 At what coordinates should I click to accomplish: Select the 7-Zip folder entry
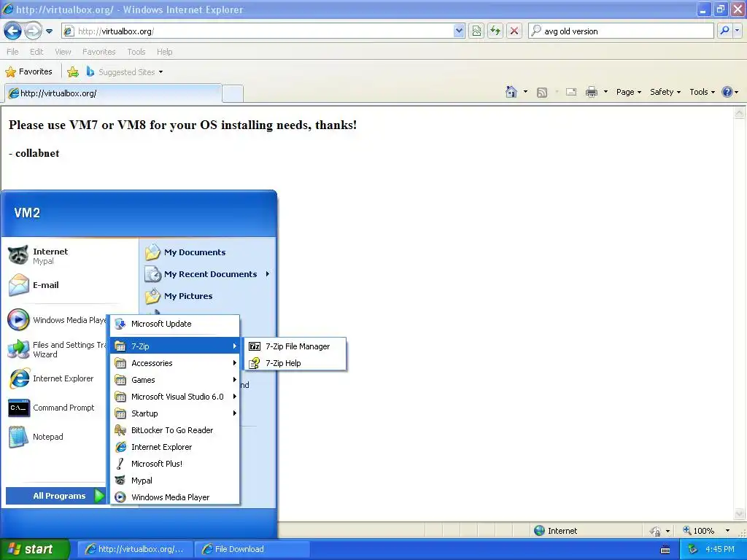175,346
